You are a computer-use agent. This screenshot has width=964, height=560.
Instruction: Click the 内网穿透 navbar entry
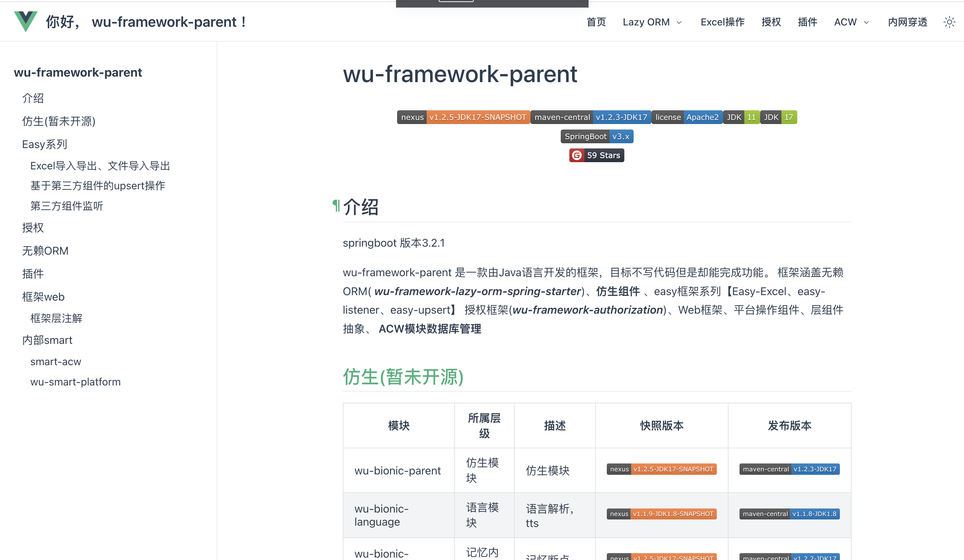coord(907,22)
